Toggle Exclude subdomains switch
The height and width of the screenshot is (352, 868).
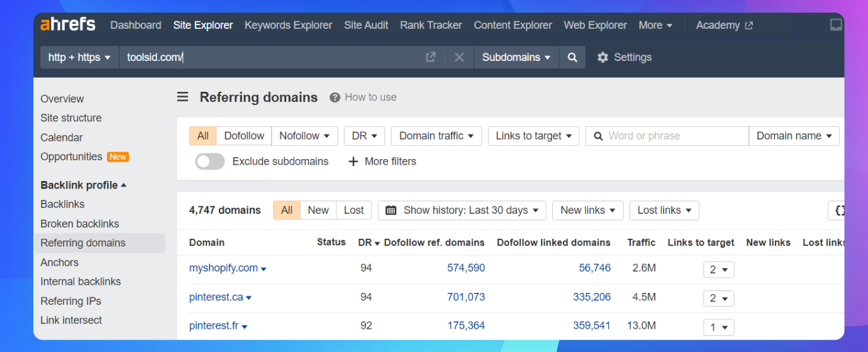[x=209, y=162]
